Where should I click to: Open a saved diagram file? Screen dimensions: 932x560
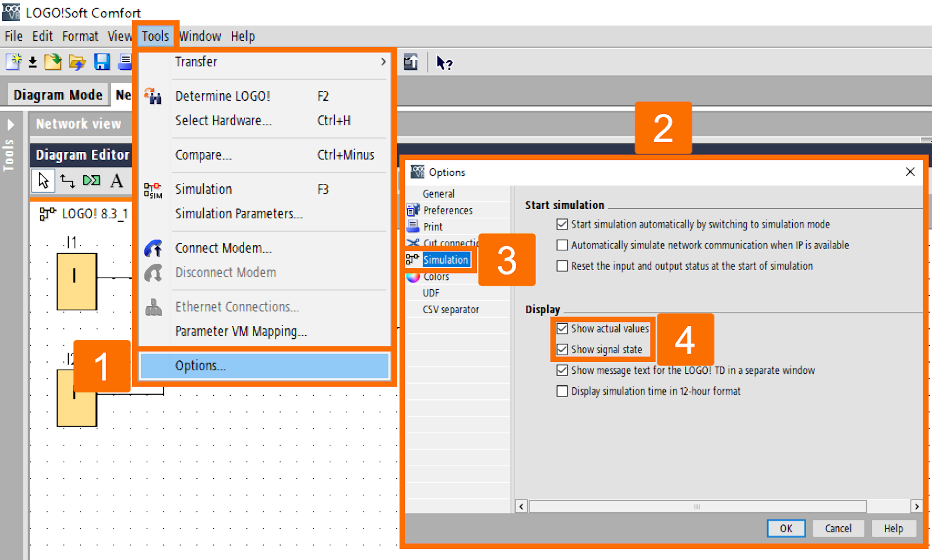coord(77,62)
